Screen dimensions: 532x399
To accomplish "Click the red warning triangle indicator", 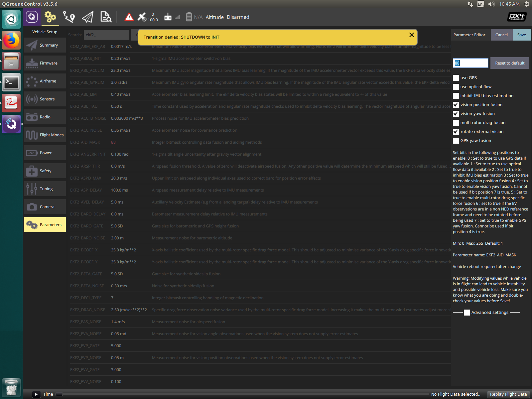I will click(129, 17).
